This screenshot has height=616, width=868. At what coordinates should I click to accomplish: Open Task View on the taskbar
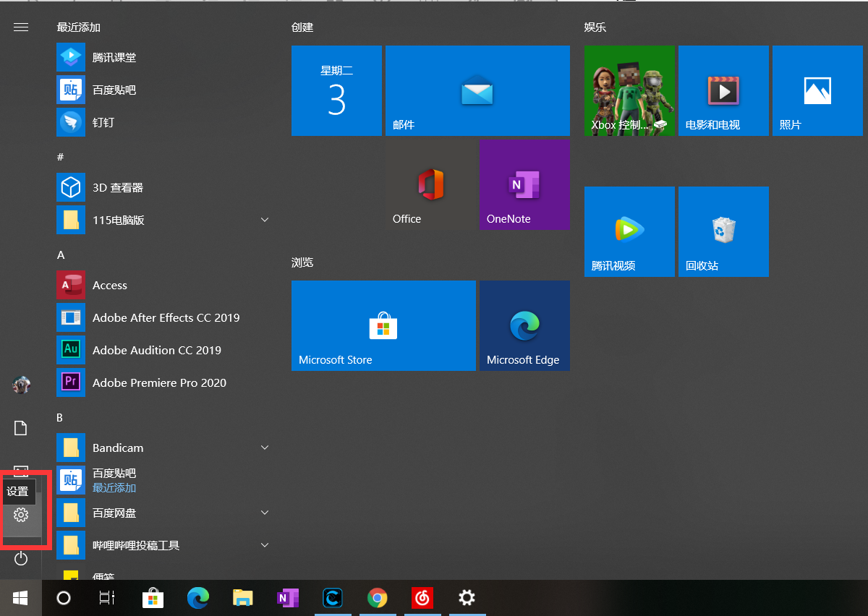[x=107, y=598]
